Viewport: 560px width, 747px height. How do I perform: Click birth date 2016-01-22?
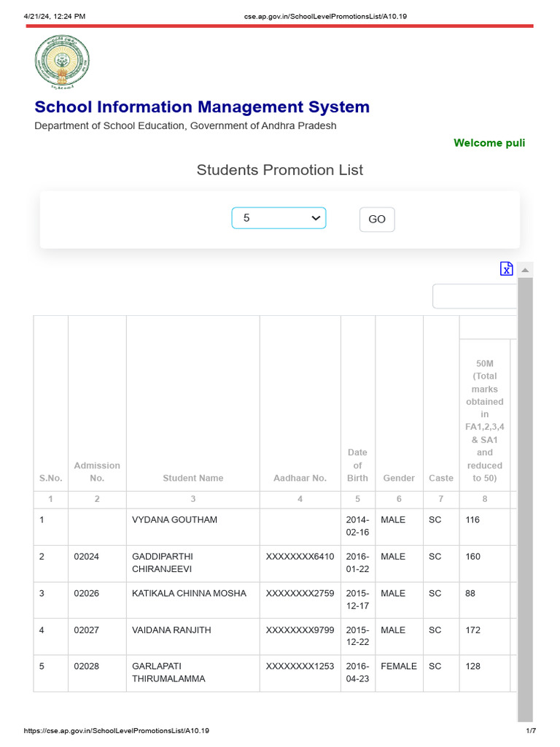coord(357,562)
